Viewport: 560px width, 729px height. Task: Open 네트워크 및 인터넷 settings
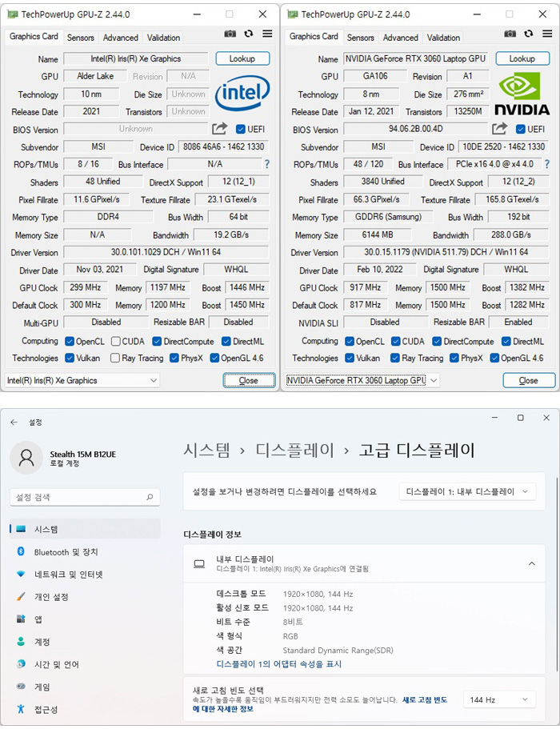85,575
